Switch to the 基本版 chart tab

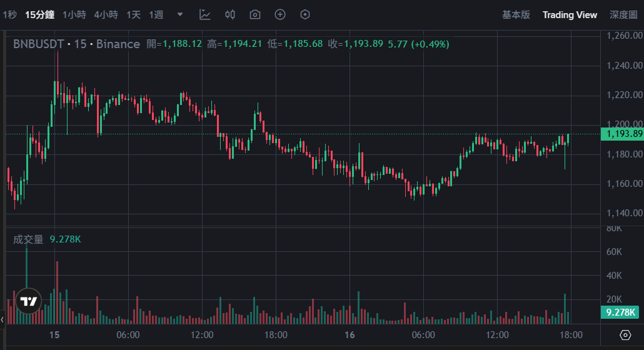pyautogui.click(x=516, y=14)
